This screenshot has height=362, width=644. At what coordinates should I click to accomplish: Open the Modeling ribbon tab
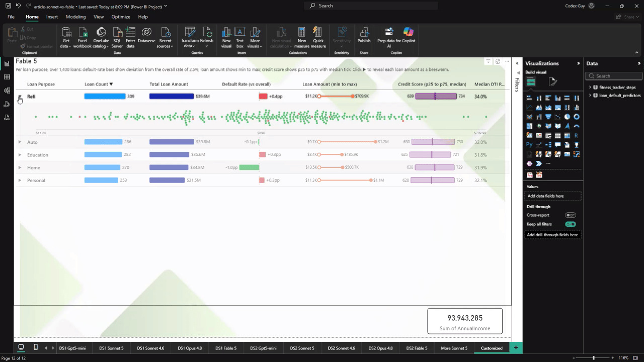76,17
